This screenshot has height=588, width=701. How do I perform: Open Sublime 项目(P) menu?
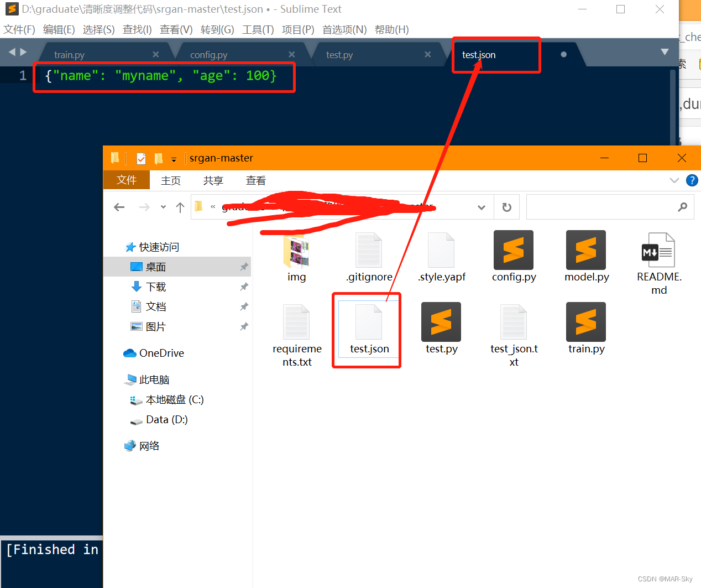click(298, 29)
